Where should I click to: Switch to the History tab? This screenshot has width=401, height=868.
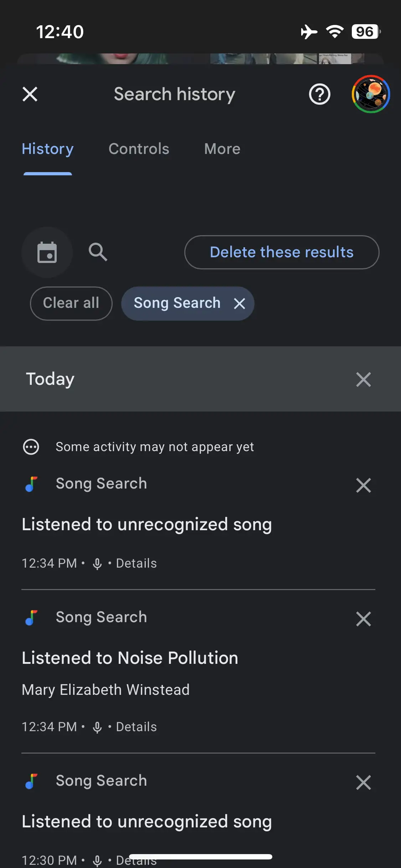48,149
